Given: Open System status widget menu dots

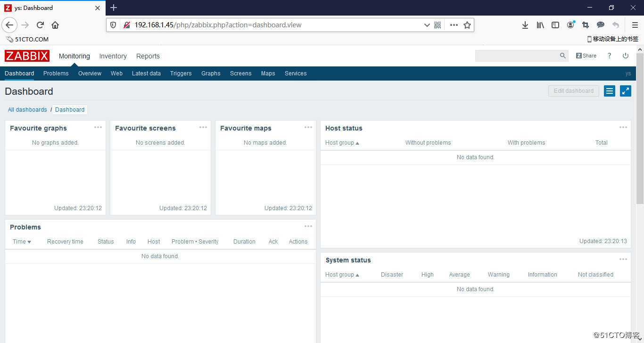Looking at the screenshot, I should (x=623, y=259).
